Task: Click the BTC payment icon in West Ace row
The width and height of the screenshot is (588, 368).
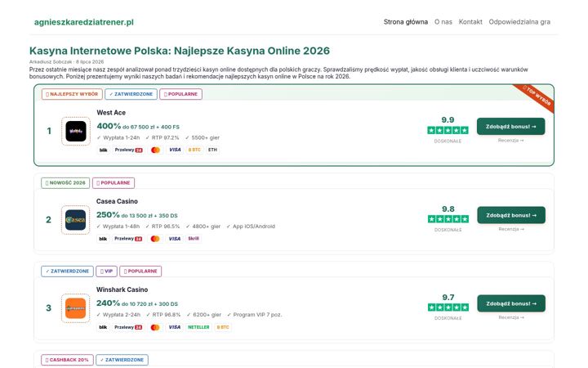Action: (194, 150)
